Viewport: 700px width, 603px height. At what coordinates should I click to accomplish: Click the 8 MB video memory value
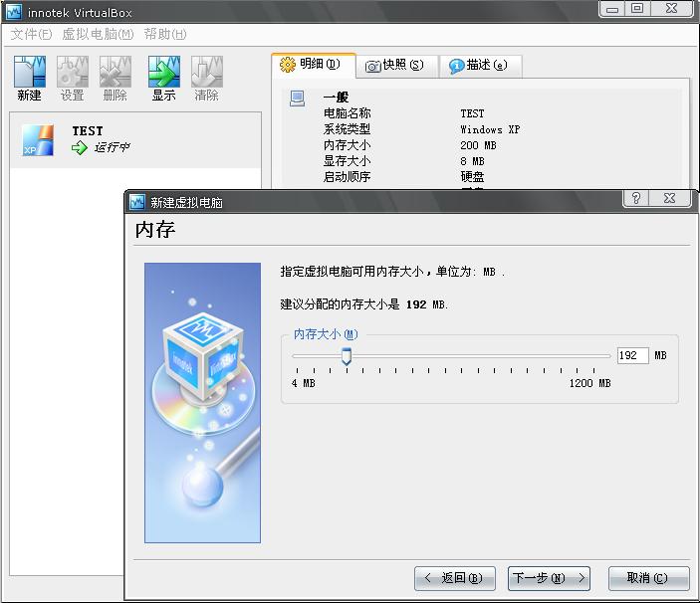472,161
